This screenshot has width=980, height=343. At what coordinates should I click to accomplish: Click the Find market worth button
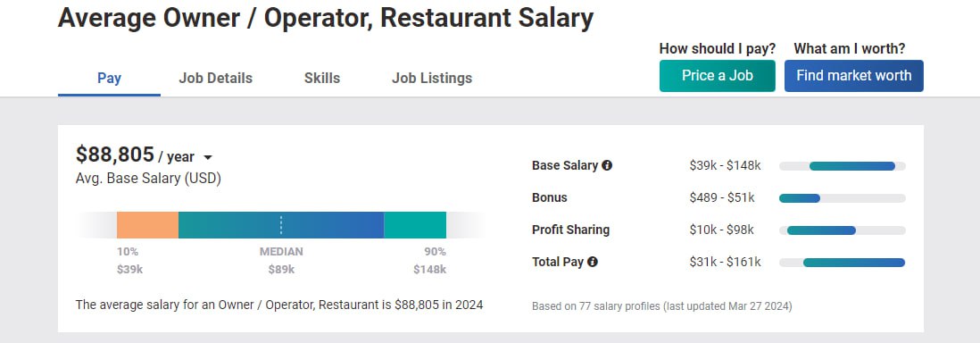854,76
